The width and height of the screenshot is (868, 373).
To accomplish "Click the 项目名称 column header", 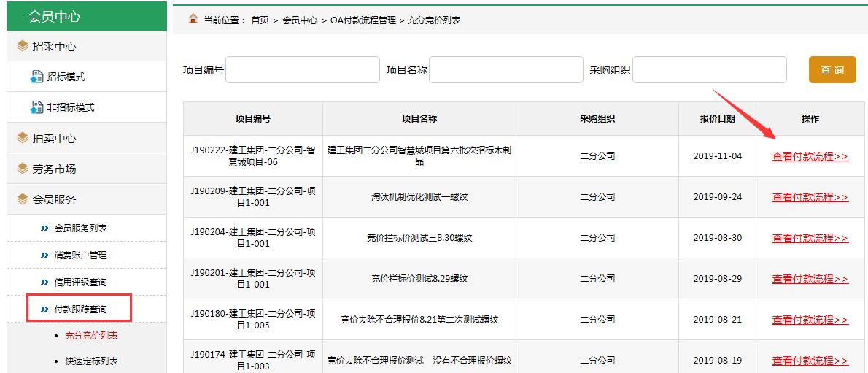I will click(x=419, y=118).
